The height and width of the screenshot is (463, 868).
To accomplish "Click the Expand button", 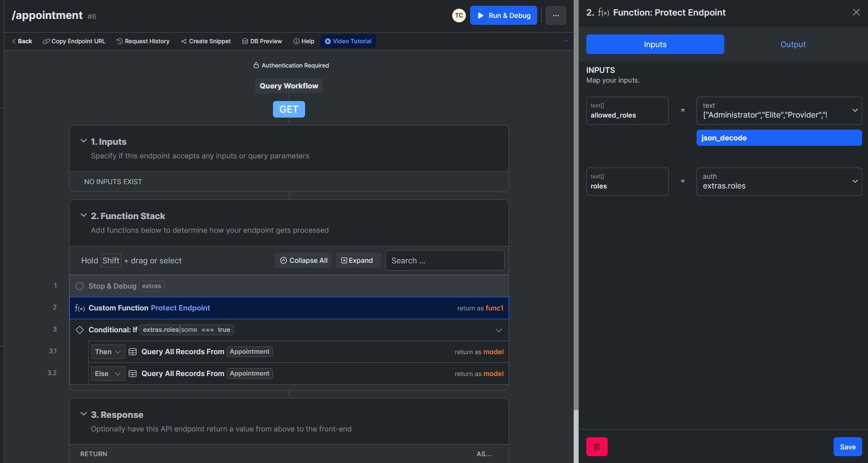I will pos(357,260).
